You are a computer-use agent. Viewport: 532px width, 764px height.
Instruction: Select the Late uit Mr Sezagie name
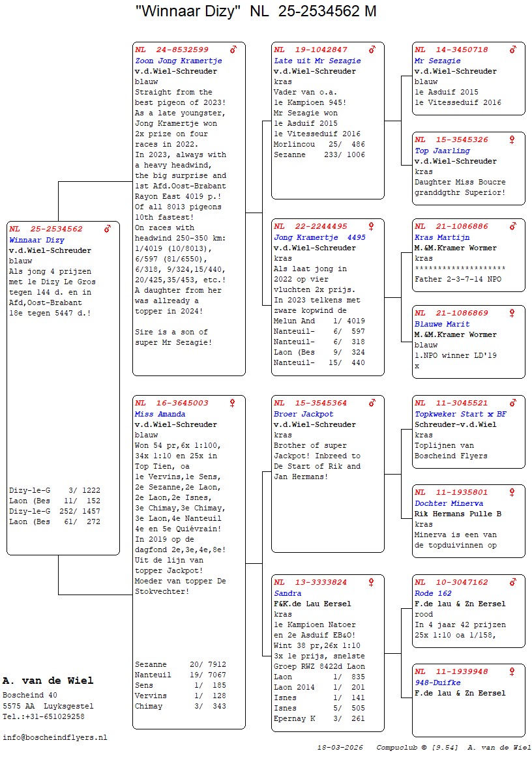pyautogui.click(x=317, y=61)
